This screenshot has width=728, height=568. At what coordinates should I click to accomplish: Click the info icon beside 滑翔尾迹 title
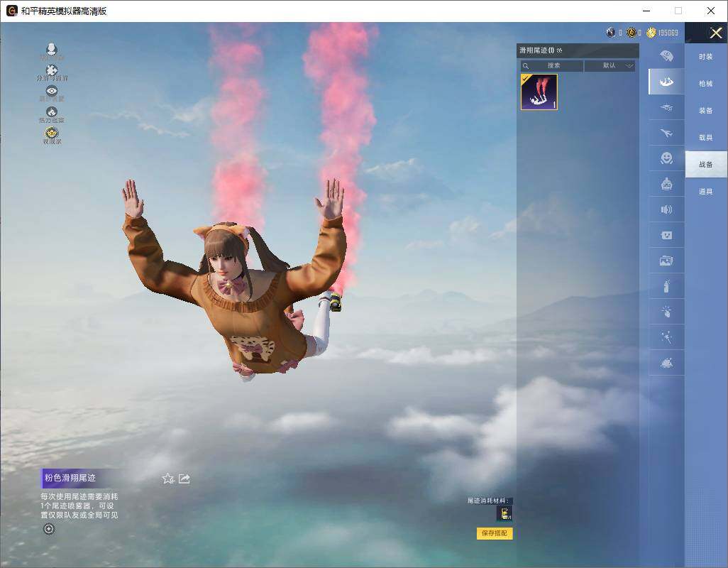(x=559, y=50)
